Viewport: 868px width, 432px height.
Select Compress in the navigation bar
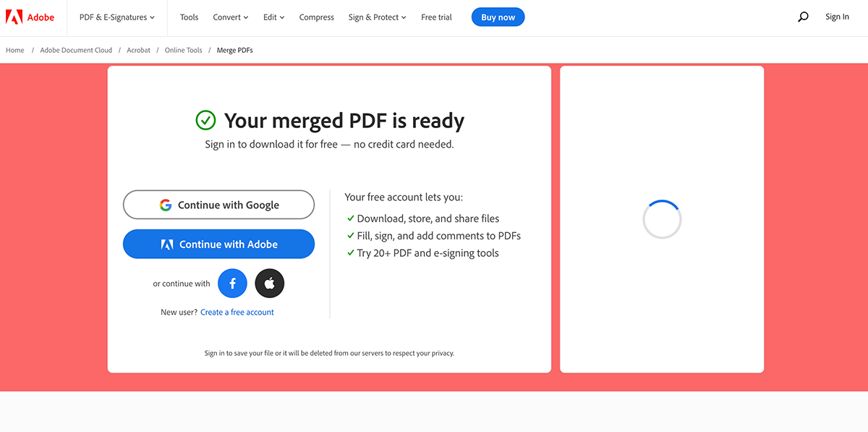[x=317, y=17]
